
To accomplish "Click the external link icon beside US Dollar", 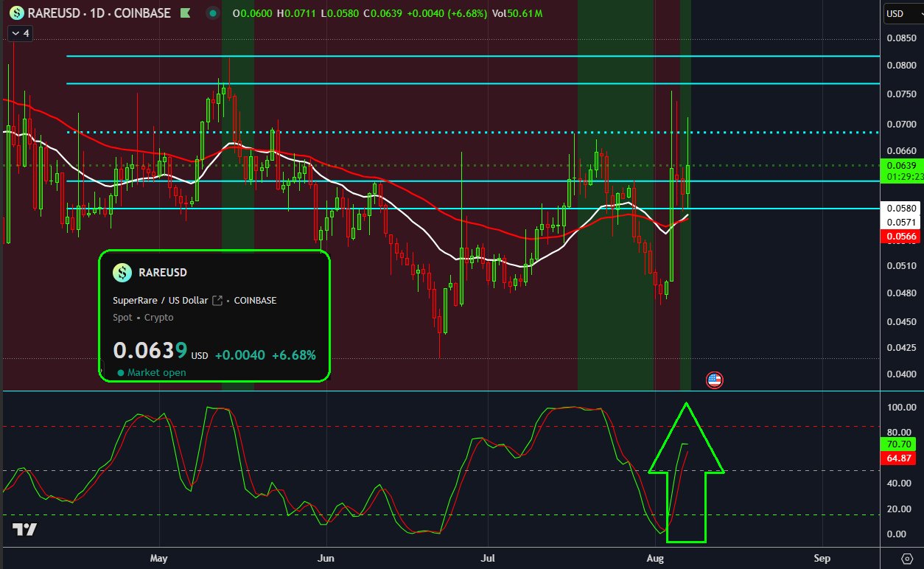I will point(217,301).
